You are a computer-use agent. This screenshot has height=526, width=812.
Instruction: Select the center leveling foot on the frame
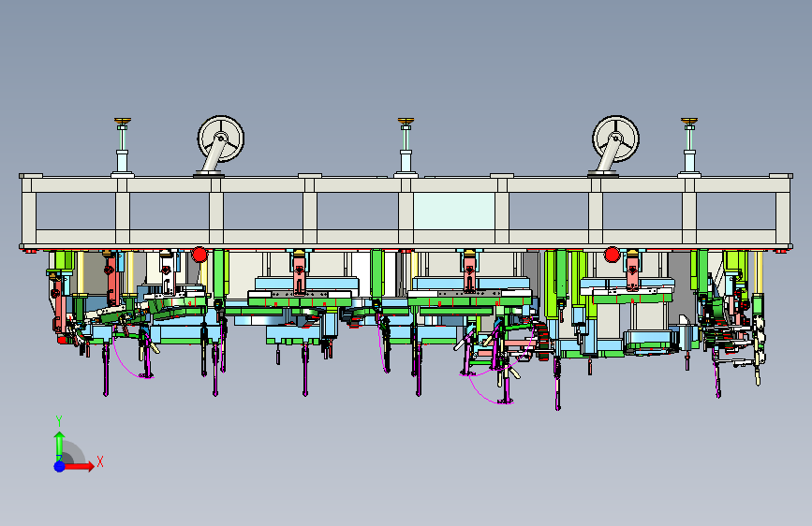pos(406,148)
